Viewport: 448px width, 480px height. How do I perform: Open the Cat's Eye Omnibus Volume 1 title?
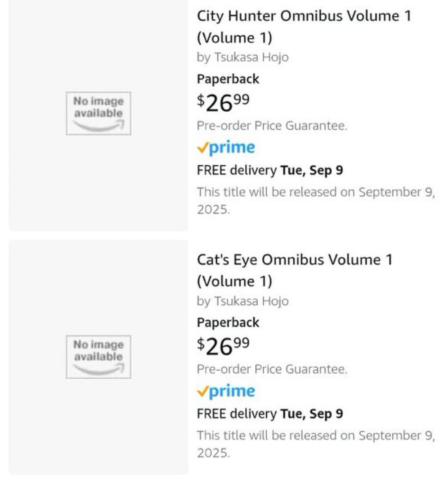tap(295, 271)
